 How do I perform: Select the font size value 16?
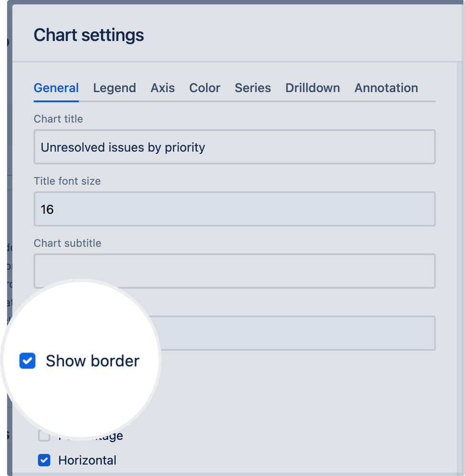[47, 209]
